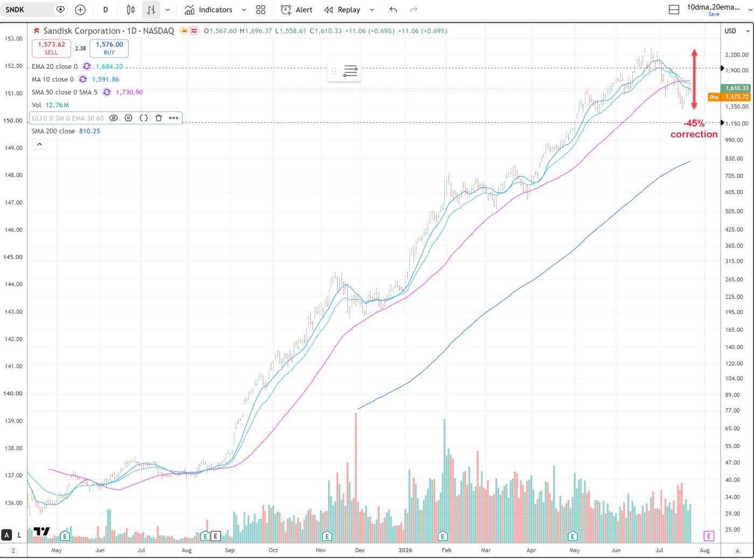Open the black E marker near August 2025
Viewport: 754px width, 560px height.
pos(215,536)
